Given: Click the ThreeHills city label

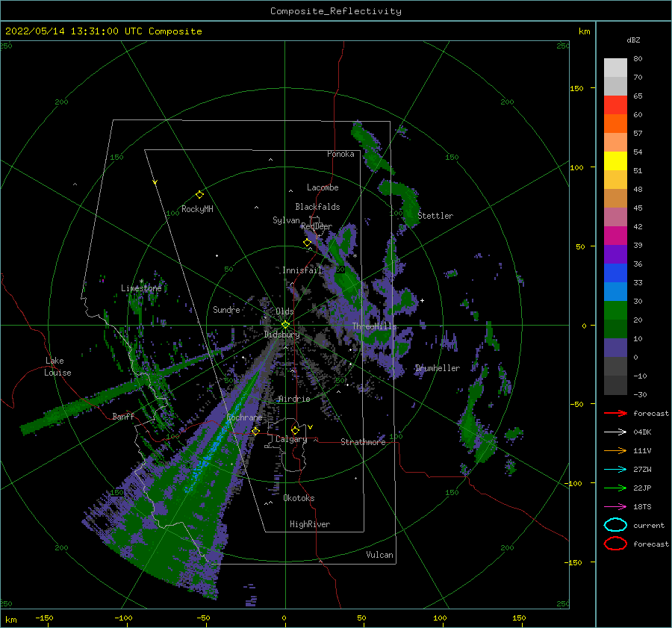Looking at the screenshot, I should pyautogui.click(x=375, y=326).
